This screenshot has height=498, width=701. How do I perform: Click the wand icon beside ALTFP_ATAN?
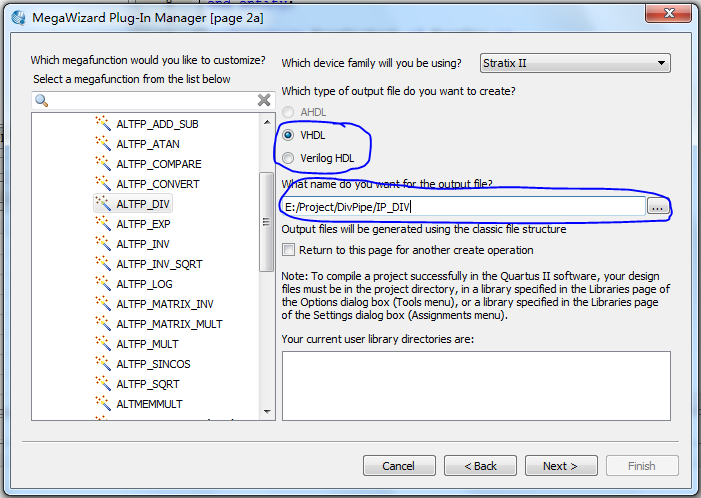coord(103,143)
